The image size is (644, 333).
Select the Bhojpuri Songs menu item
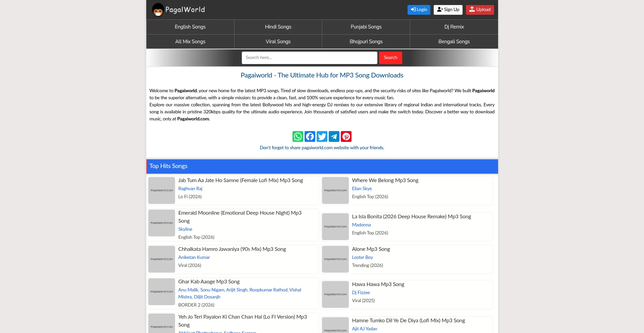click(366, 42)
